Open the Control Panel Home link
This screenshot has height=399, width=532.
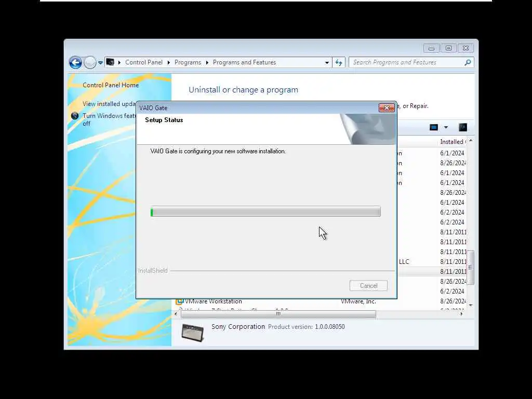[111, 85]
